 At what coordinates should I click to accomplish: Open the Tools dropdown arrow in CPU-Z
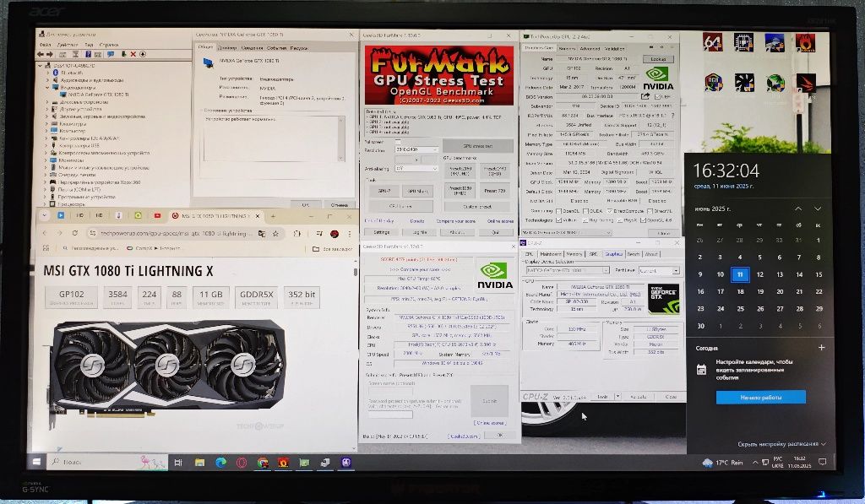coord(617,397)
